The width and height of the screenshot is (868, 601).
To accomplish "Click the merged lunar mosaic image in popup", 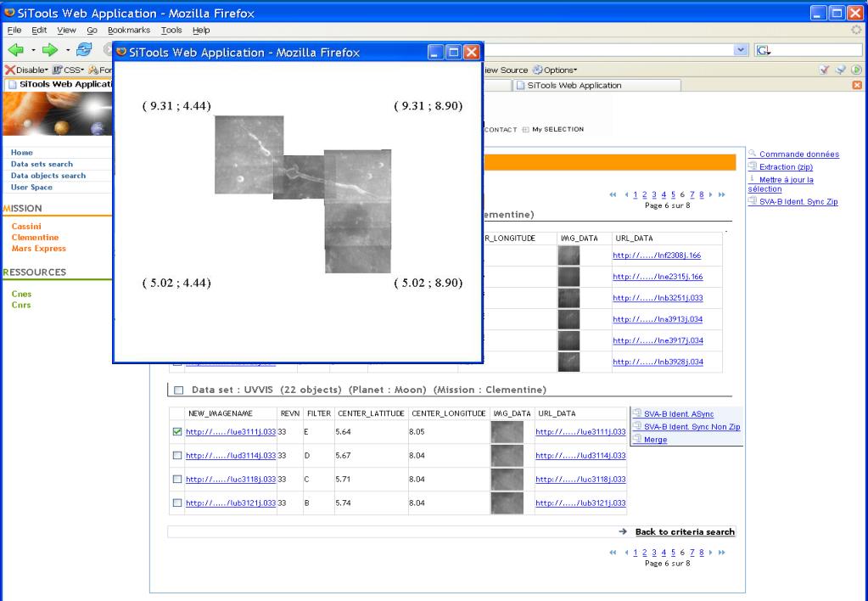I will coord(303,194).
